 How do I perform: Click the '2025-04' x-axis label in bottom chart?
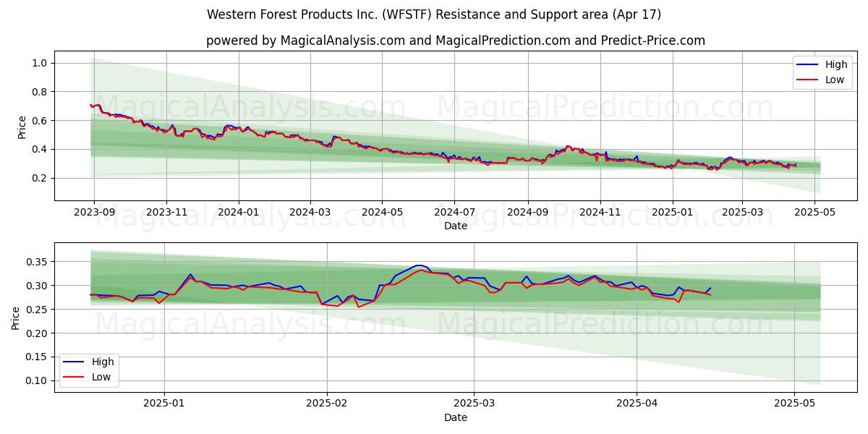click(x=637, y=405)
